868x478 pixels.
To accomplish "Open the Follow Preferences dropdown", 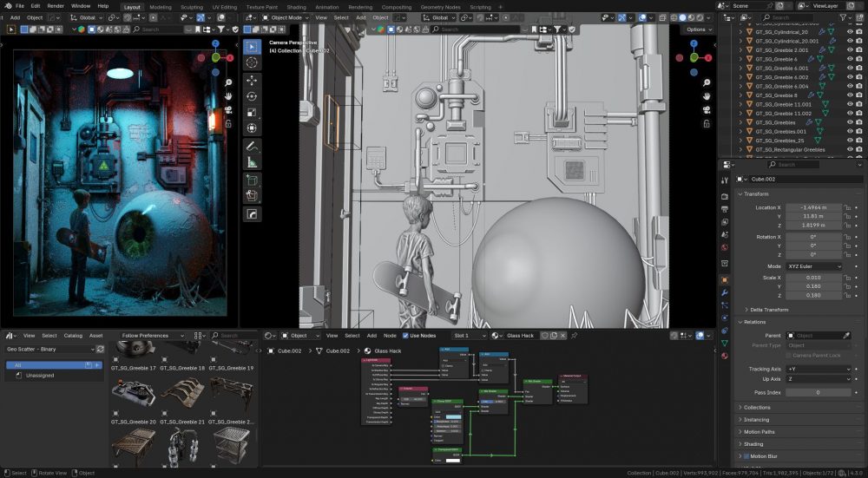I will pyautogui.click(x=152, y=335).
